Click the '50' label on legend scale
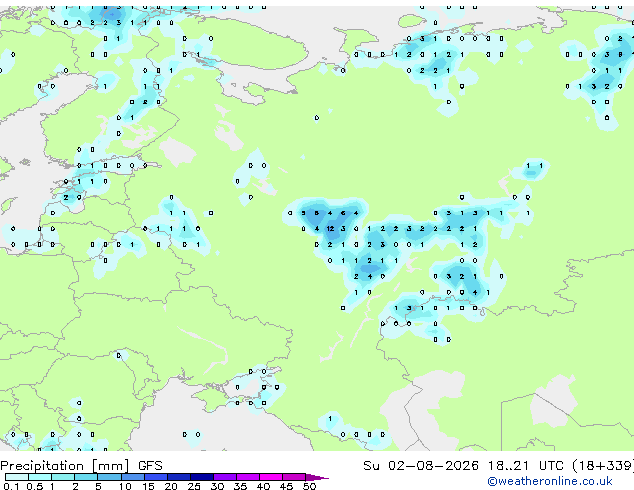This screenshot has height=490, width=634. (309, 486)
